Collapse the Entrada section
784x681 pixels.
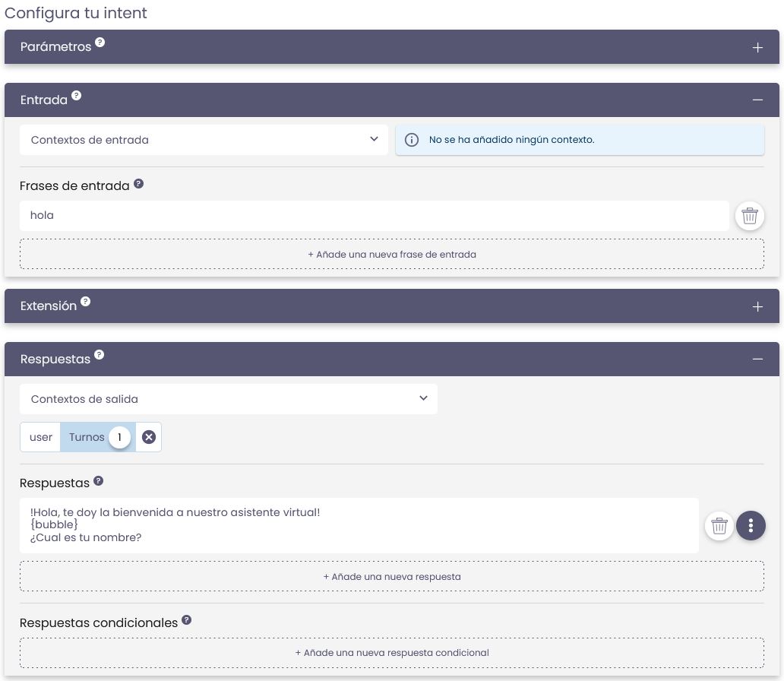pyautogui.click(x=757, y=100)
